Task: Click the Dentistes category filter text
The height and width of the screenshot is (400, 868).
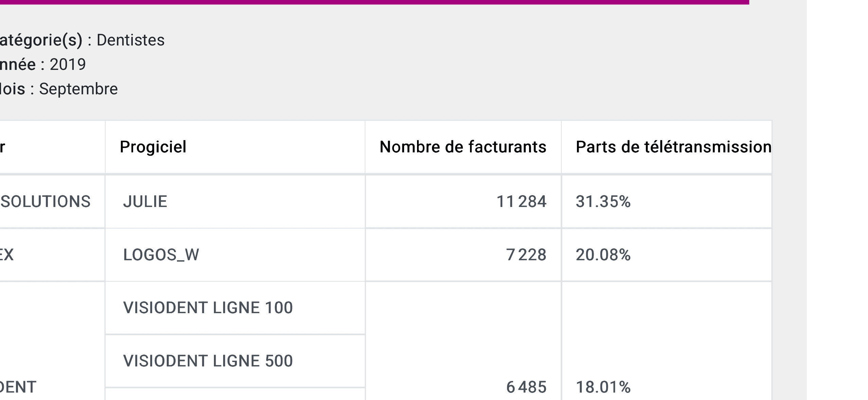Action: [x=130, y=40]
